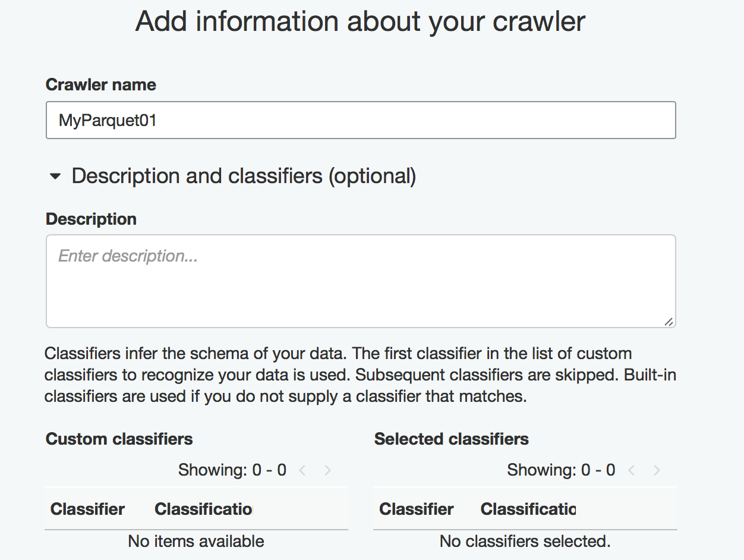
Task: Sort by Classifier column in Custom classifiers
Action: pos(87,509)
